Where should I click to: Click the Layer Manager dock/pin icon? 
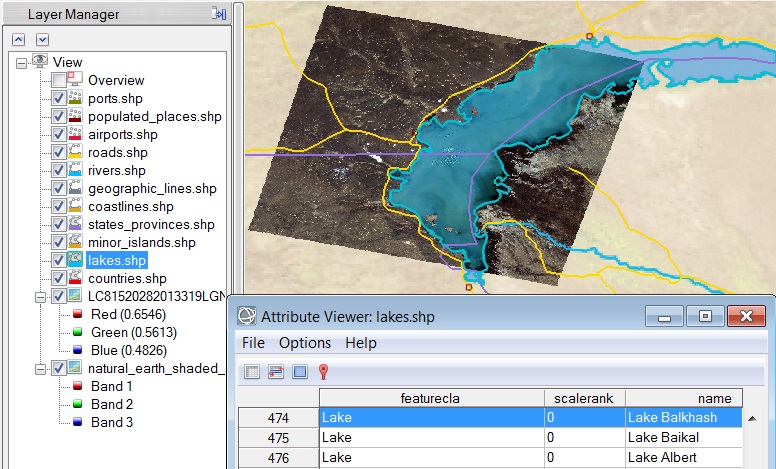(x=219, y=14)
